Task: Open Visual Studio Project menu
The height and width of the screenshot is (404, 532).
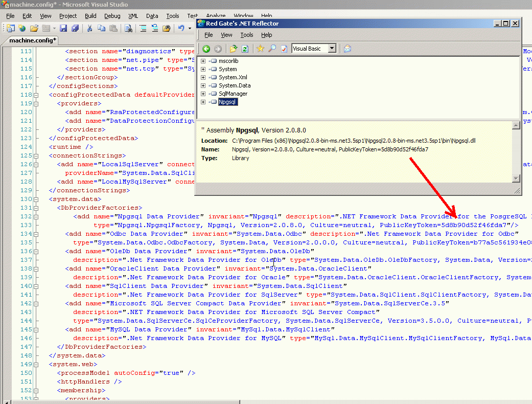Action: click(x=68, y=16)
